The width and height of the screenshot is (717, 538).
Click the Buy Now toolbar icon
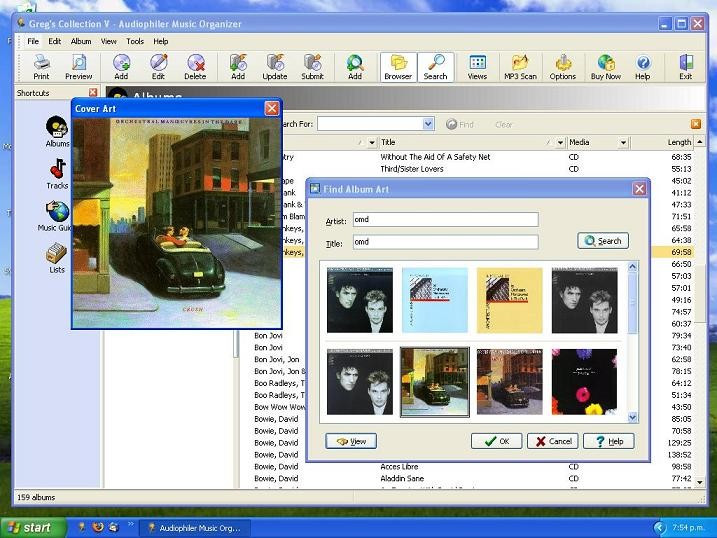pyautogui.click(x=606, y=67)
